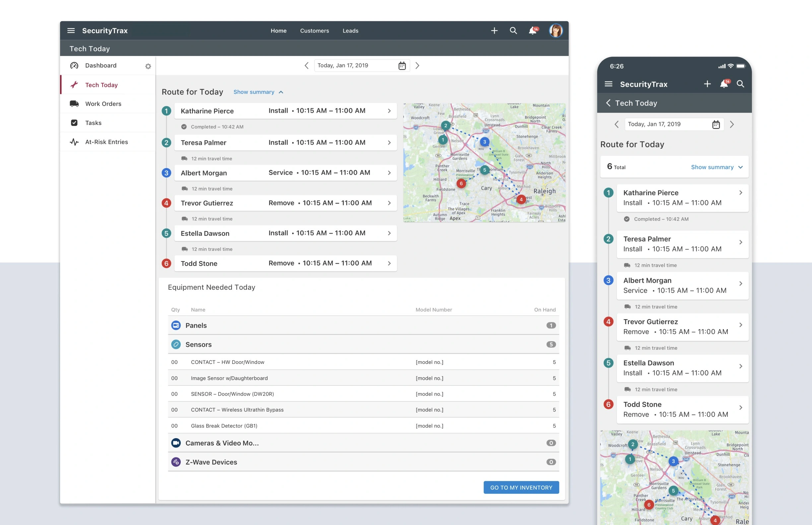The height and width of the screenshot is (525, 812).
Task: Open desktop notifications bell icon
Action: click(533, 31)
